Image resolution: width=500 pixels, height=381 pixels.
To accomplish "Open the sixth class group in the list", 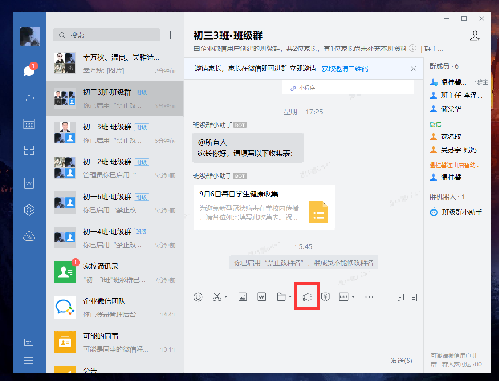I will pos(115,238).
